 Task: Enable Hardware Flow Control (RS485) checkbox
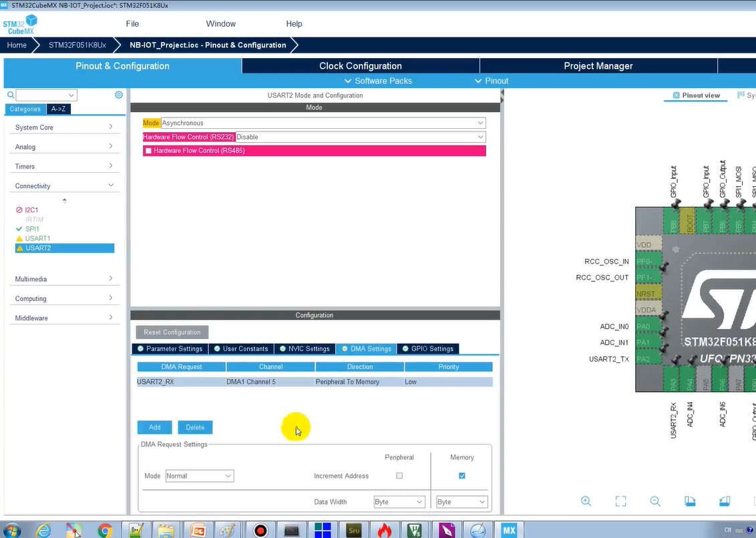[x=148, y=151]
